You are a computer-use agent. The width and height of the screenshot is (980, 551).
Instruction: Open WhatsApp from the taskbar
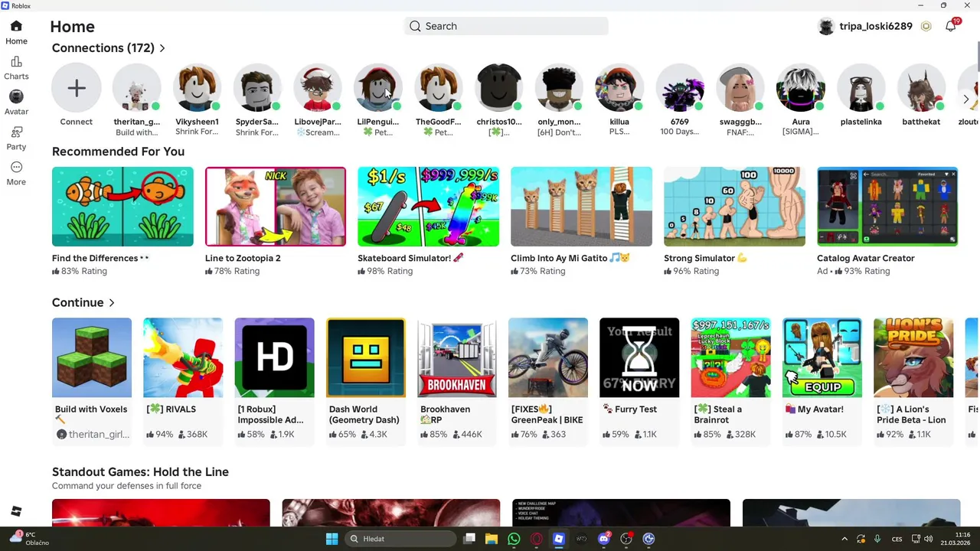click(x=514, y=539)
